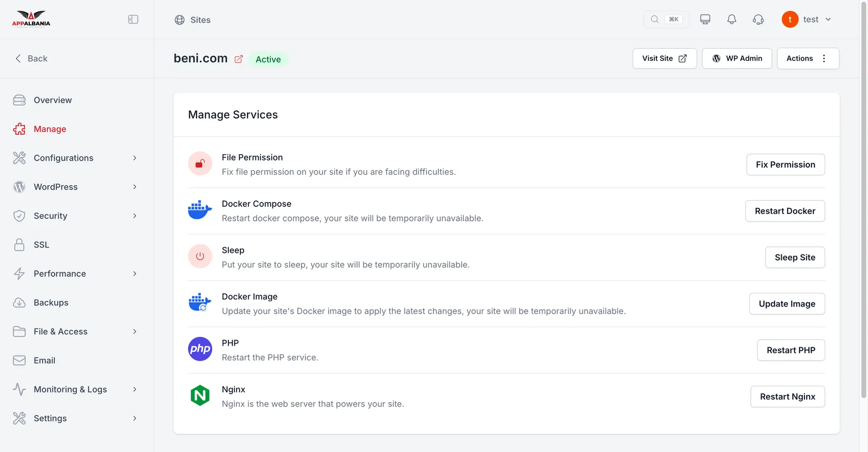
Task: Click the Docker Image whale icon
Action: point(200,302)
